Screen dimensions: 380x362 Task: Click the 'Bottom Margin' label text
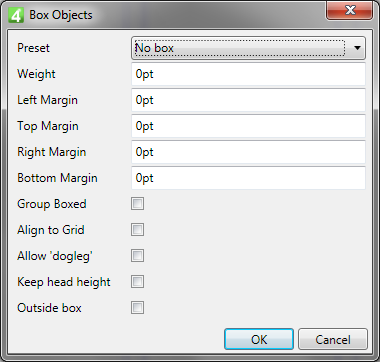click(x=57, y=178)
